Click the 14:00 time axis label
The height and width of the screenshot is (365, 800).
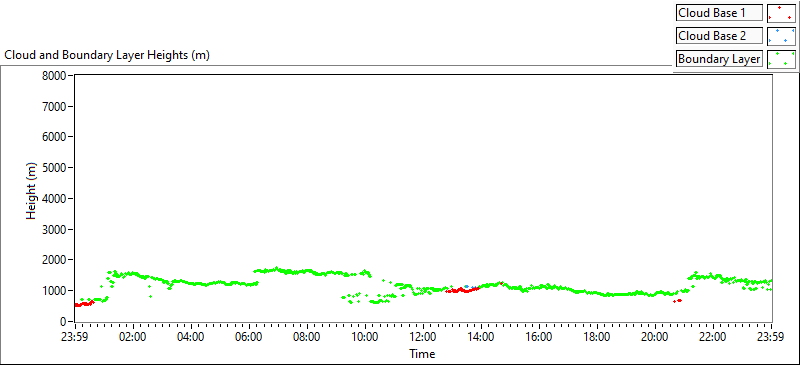[x=481, y=337]
